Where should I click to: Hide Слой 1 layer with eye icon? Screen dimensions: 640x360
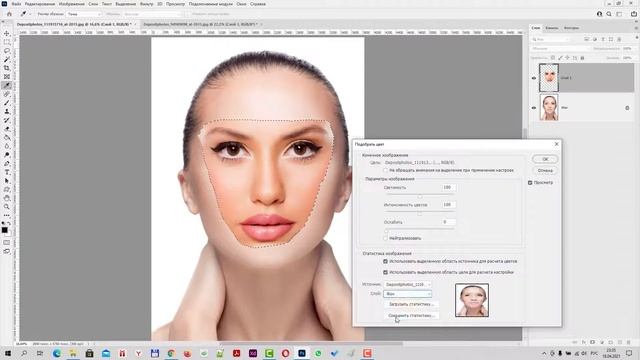(x=534, y=78)
